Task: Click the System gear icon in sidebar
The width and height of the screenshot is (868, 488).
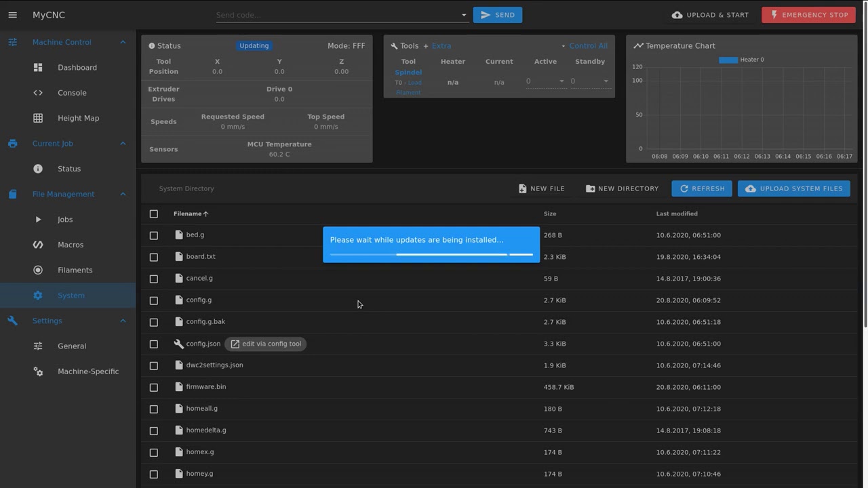Action: pos(38,296)
